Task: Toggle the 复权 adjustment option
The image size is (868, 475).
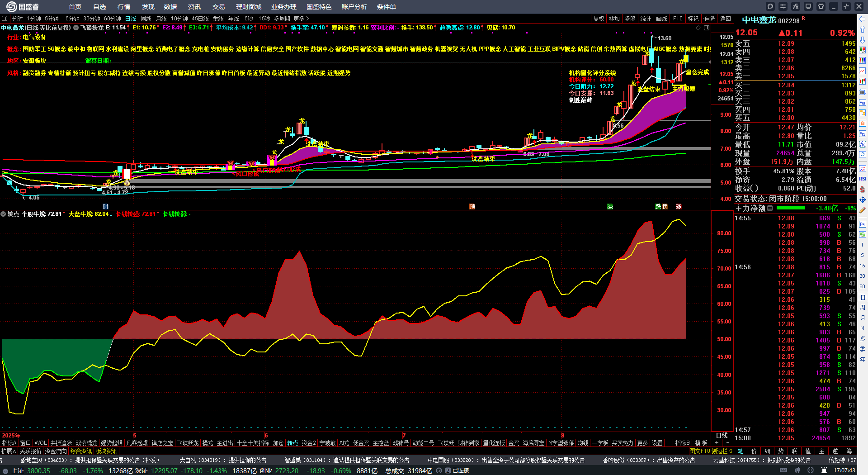Action: tap(599, 19)
